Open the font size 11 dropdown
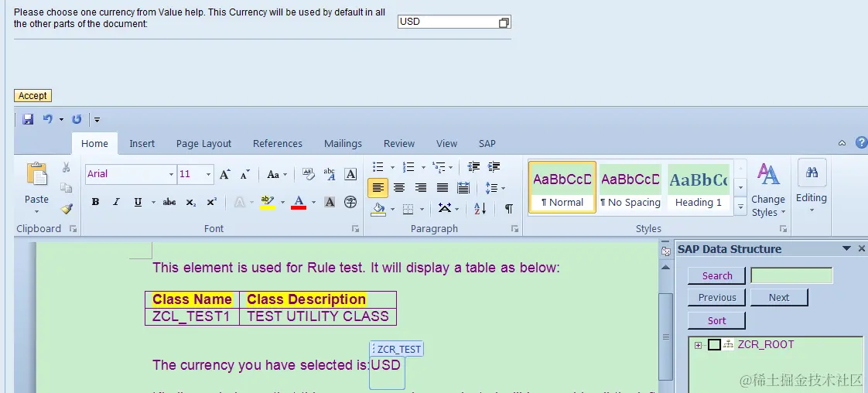This screenshot has width=868, height=393. click(209, 174)
